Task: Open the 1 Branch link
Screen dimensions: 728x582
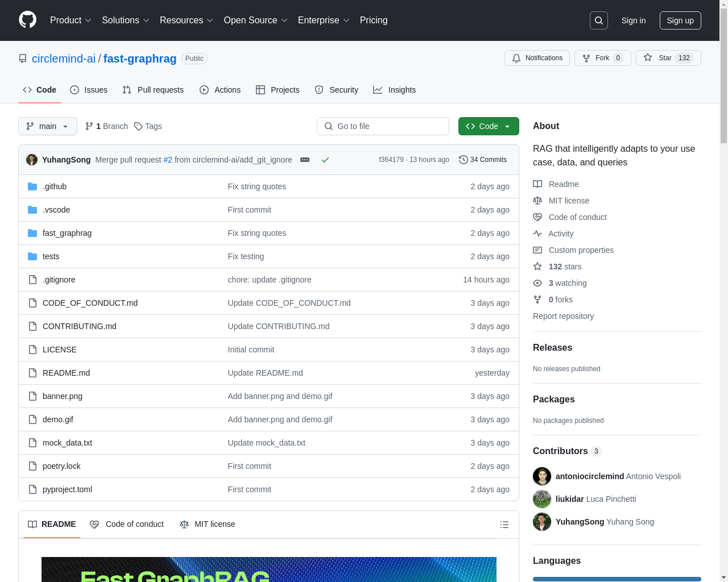Action: click(106, 126)
